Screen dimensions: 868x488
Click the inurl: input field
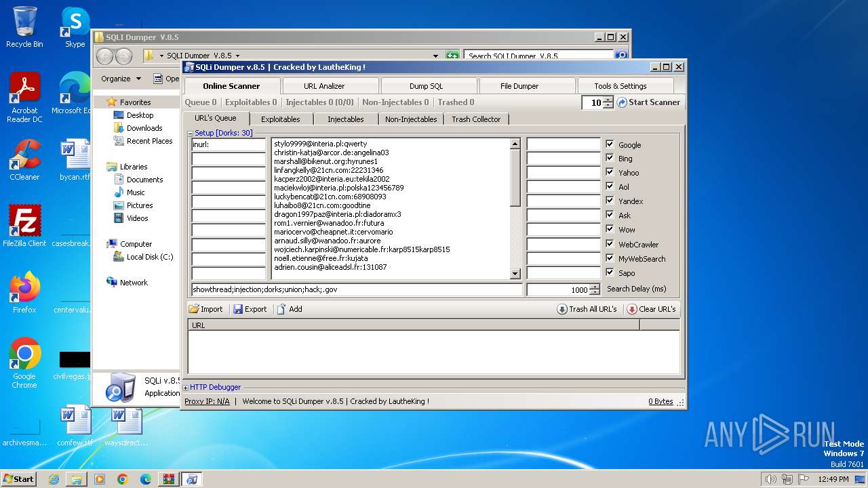tap(229, 144)
